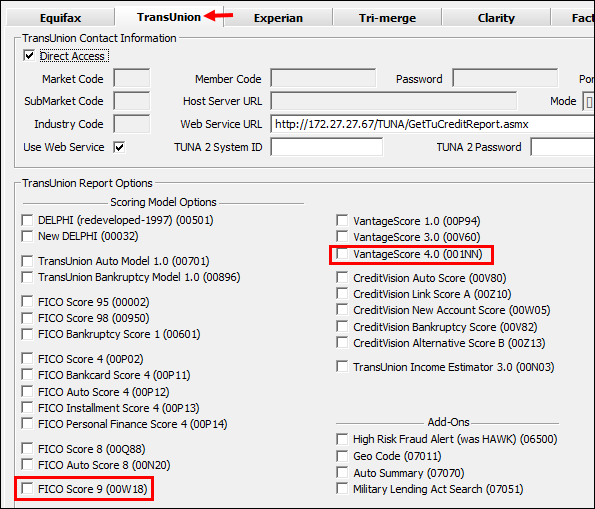Enable CreditVision Auto Score (00V80)
595x509 pixels.
coord(342,278)
